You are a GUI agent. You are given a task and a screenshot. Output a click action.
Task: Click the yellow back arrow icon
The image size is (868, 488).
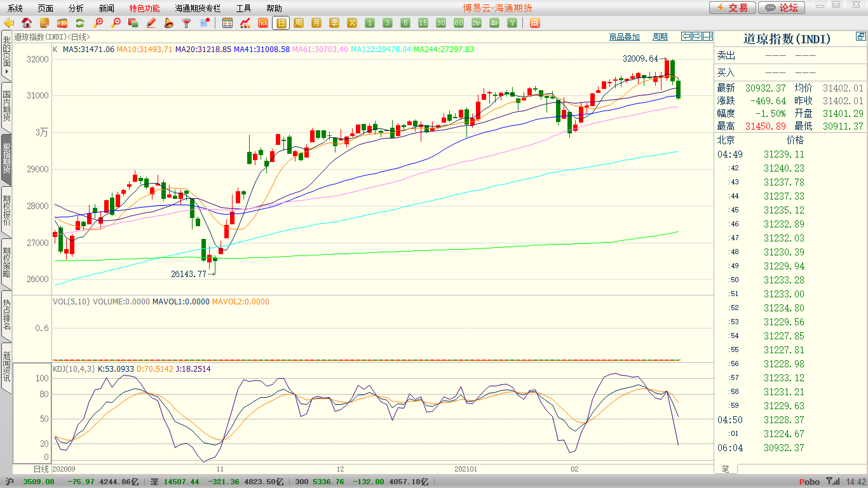coord(9,23)
